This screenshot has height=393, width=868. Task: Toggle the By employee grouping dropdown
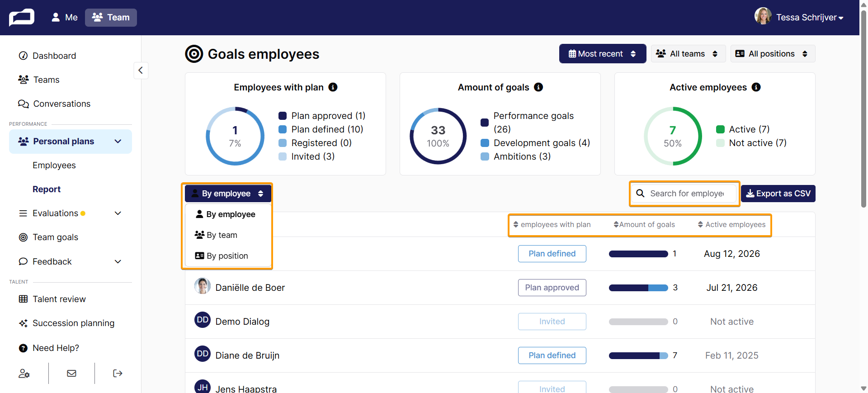(228, 194)
